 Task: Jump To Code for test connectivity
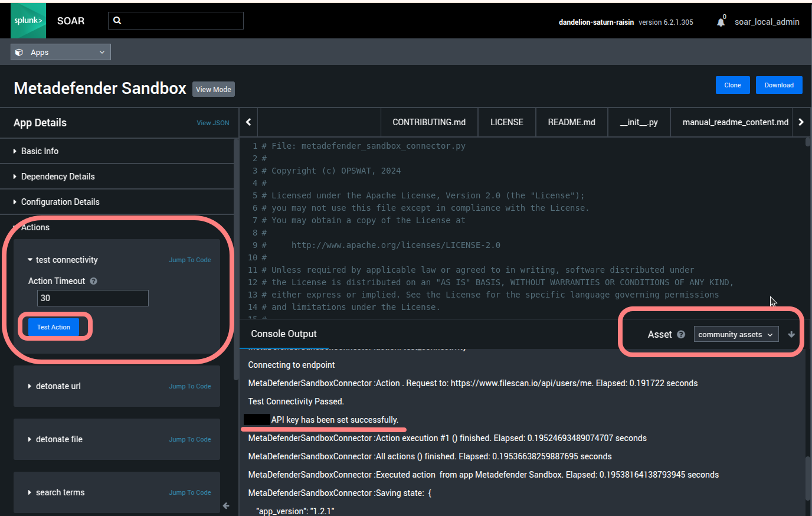[x=190, y=260]
